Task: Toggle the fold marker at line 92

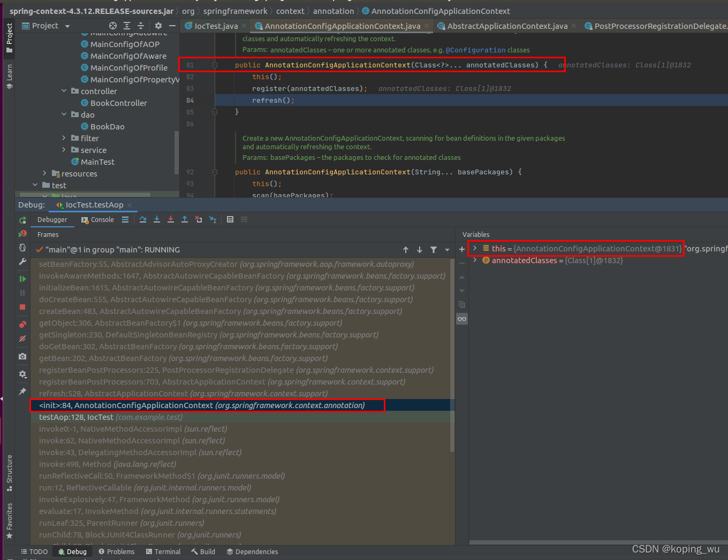Action: 215,172
